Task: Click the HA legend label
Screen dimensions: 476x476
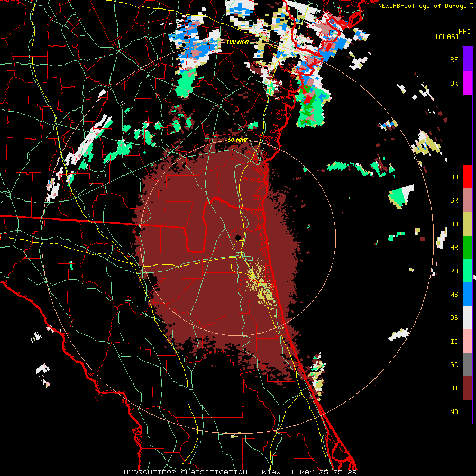Action: [x=454, y=177]
